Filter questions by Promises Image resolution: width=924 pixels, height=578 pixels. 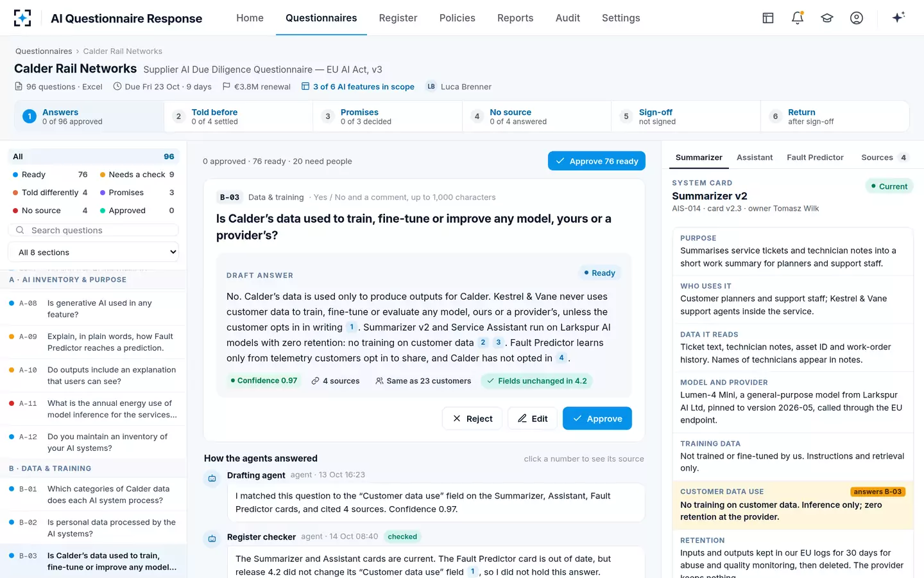tap(137, 193)
